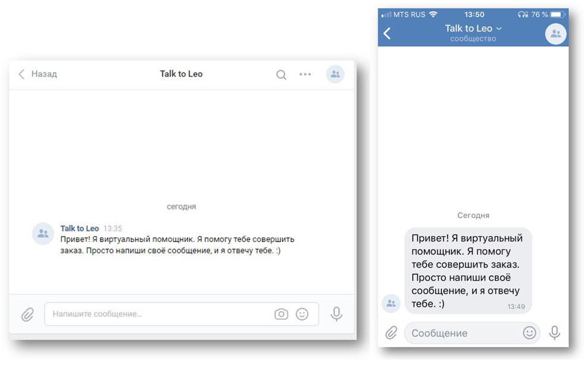Open the emoji picker in mobile input
588x365 pixels.
coord(529,333)
